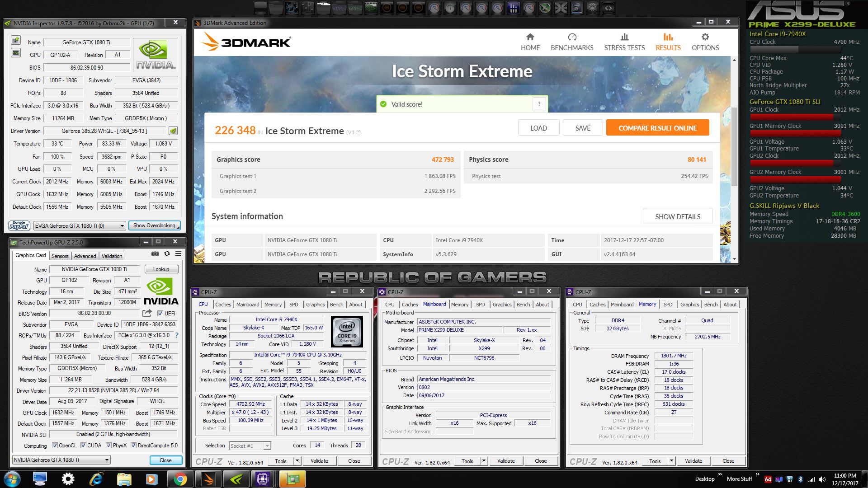Open GPU selector dropdown in NVIDIA Inspector
Viewport: 868px width, 488px height.
click(x=80, y=225)
